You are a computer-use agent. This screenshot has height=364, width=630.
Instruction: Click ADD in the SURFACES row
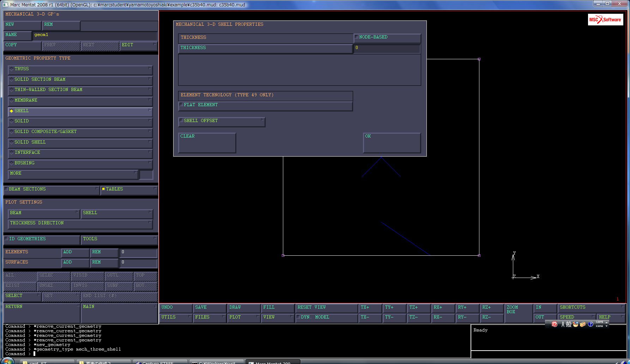75,263
